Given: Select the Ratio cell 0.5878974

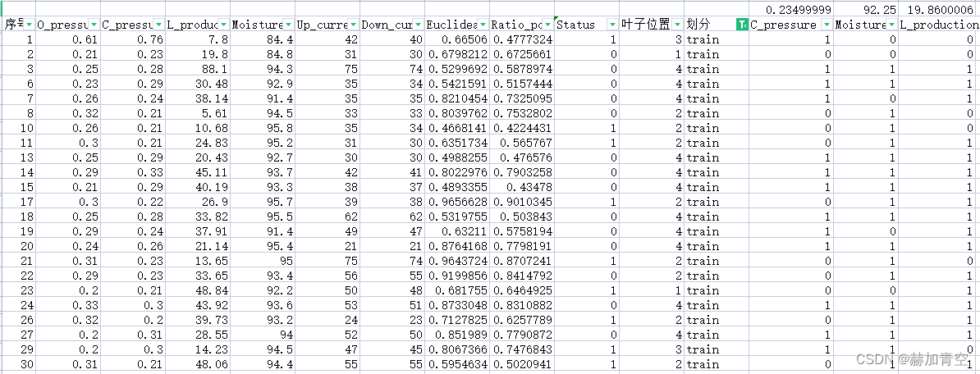Looking at the screenshot, I should [x=522, y=69].
